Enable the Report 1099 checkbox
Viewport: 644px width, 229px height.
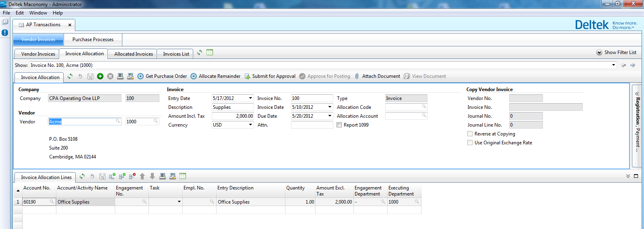click(339, 125)
